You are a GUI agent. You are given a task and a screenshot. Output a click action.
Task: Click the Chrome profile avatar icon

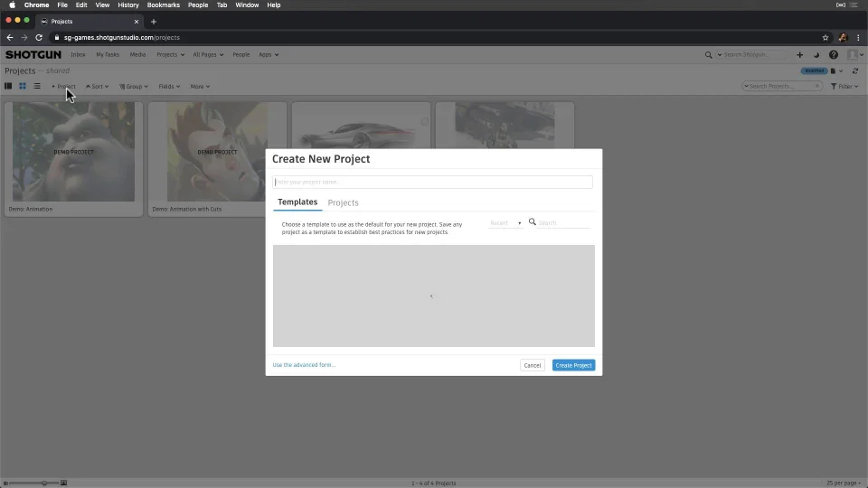tap(843, 38)
